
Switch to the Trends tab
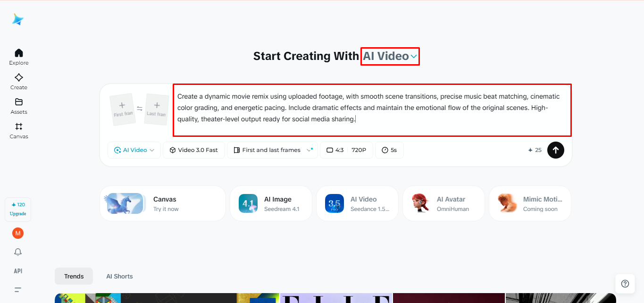pos(74,276)
